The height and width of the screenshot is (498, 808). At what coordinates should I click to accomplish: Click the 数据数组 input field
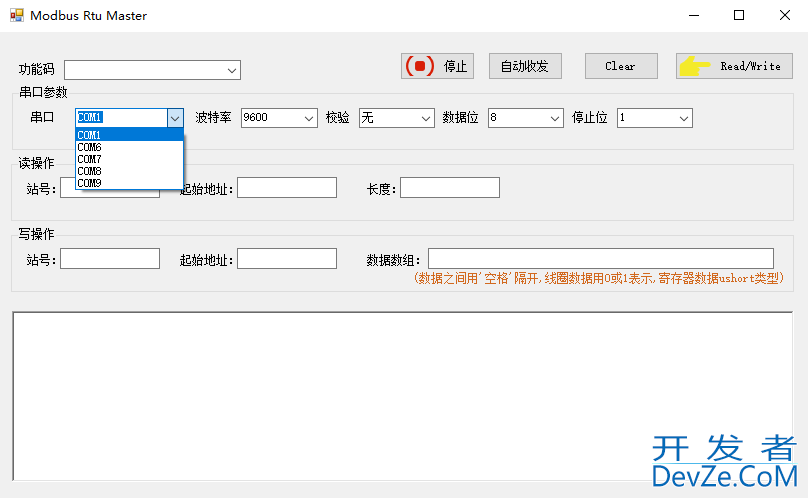point(601,259)
